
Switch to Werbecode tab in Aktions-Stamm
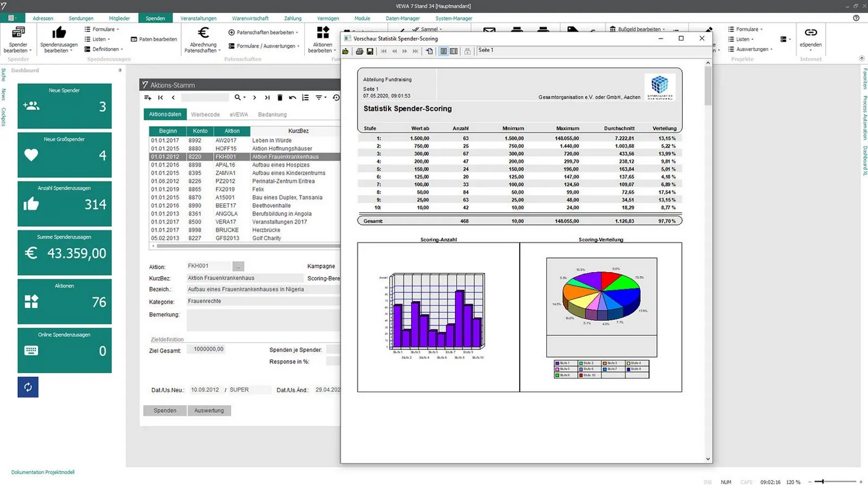pos(205,114)
